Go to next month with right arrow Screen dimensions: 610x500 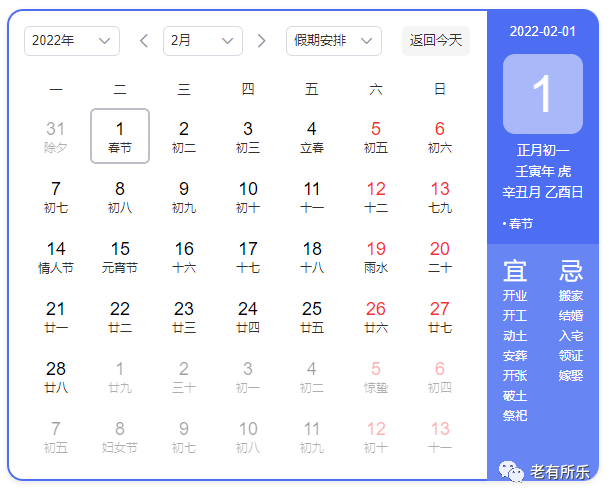pos(261,40)
